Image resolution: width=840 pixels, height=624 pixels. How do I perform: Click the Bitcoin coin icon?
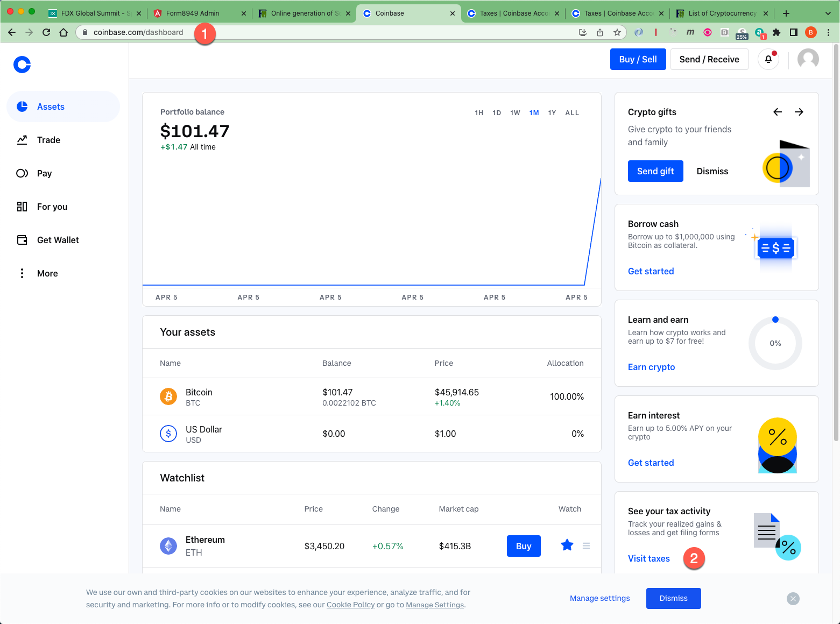[x=168, y=396]
